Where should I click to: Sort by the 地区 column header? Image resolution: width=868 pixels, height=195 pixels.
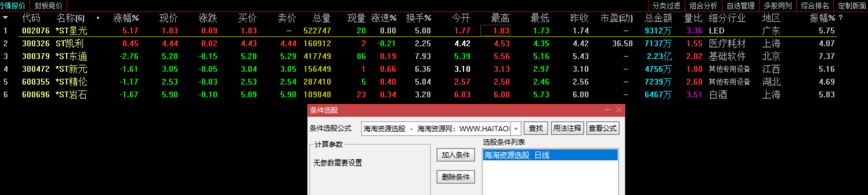[771, 18]
